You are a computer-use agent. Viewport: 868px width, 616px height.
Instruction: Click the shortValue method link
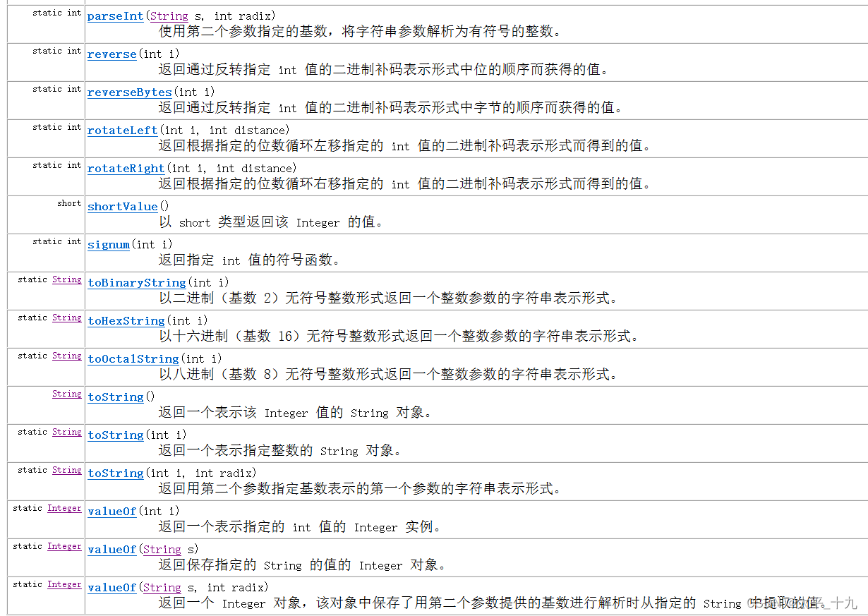click(x=121, y=206)
